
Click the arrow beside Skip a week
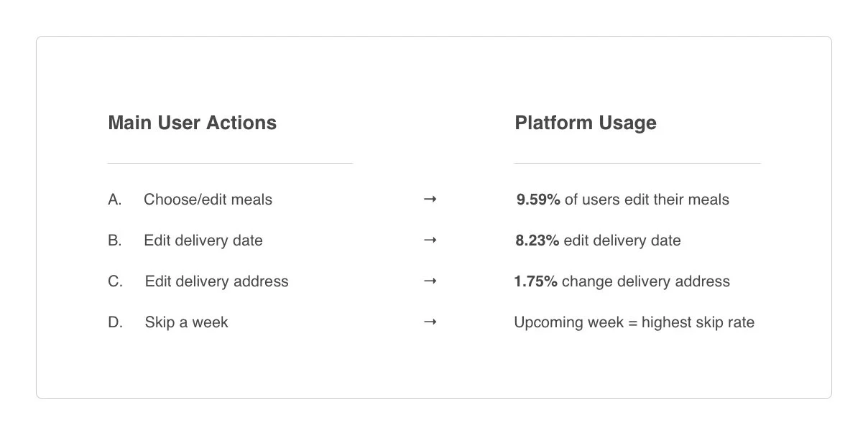(x=430, y=322)
